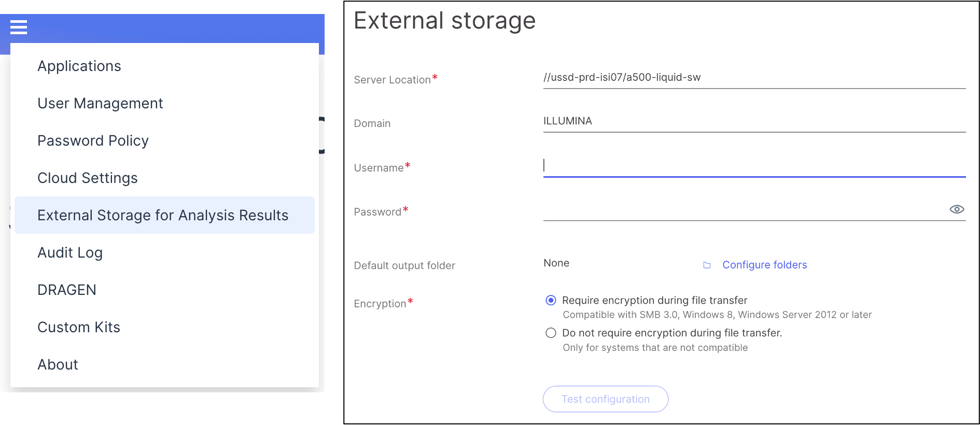The width and height of the screenshot is (980, 425).
Task: Select Require encryption during file transfer
Action: click(x=551, y=301)
